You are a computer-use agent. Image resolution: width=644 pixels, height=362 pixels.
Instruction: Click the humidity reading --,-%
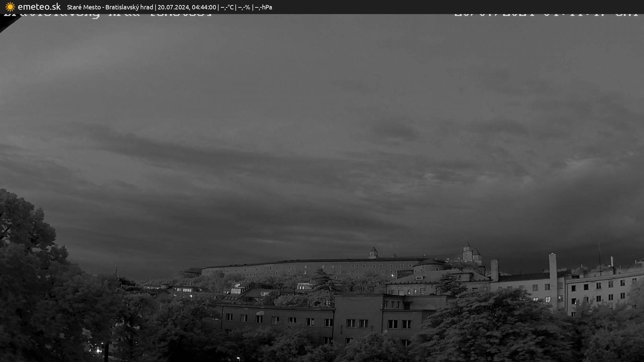coord(244,7)
